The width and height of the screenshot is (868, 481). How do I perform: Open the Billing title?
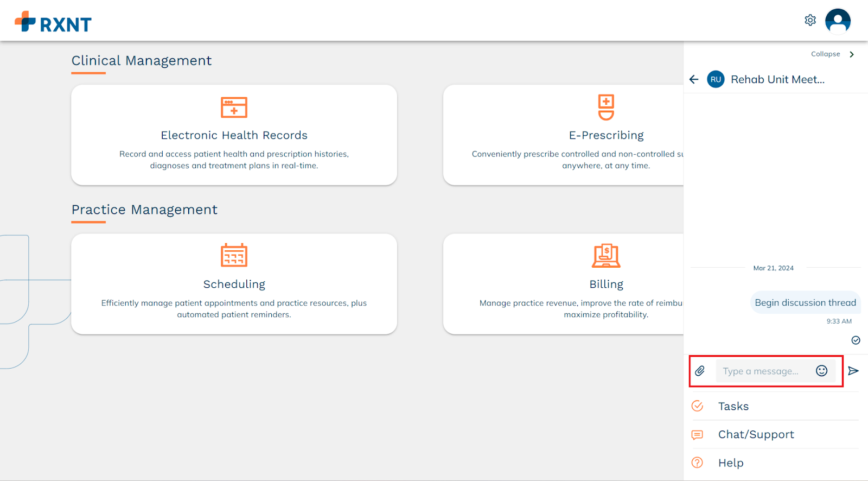pyautogui.click(x=606, y=284)
